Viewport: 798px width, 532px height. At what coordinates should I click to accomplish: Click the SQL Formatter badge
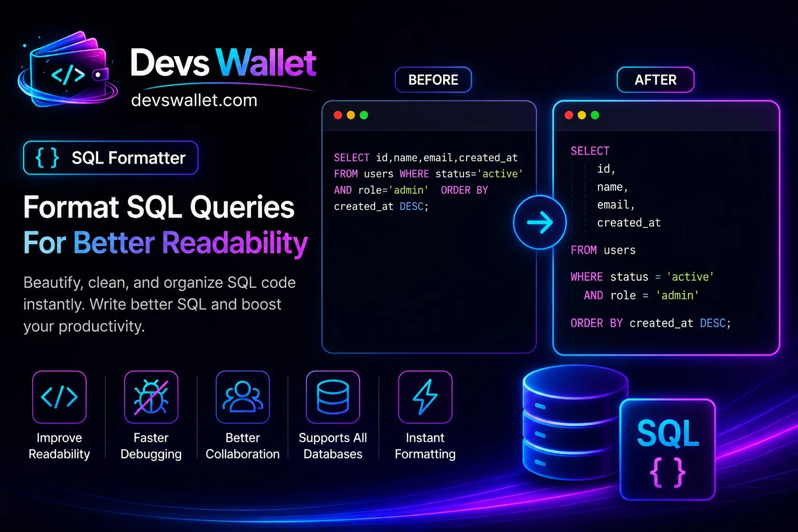111,158
